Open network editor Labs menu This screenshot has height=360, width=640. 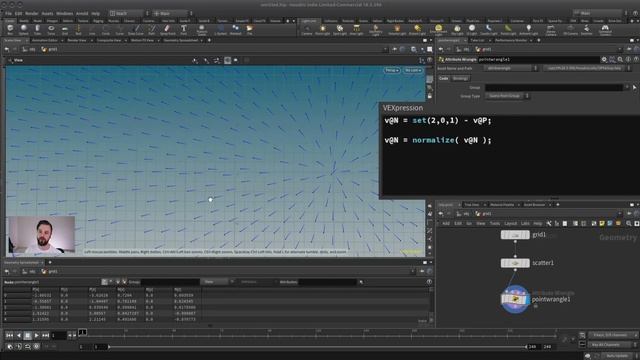(525, 224)
